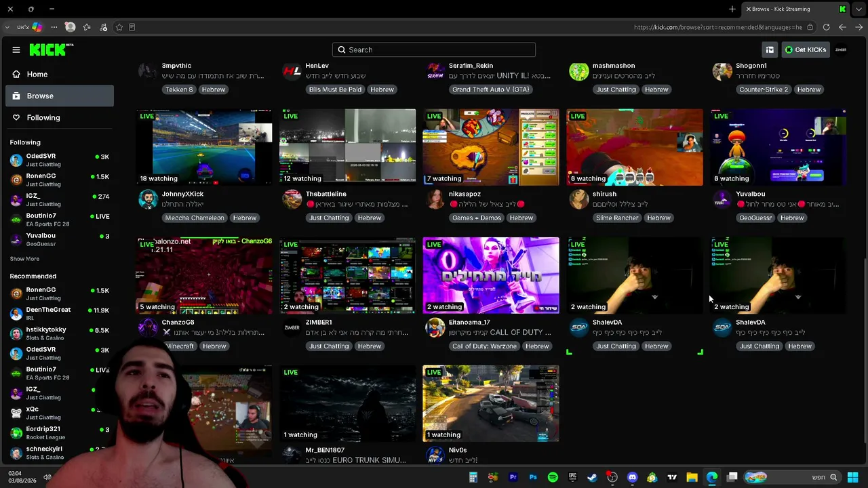Image resolution: width=868 pixels, height=488 pixels.
Task: Open the browser Copilot icon
Action: (x=37, y=27)
